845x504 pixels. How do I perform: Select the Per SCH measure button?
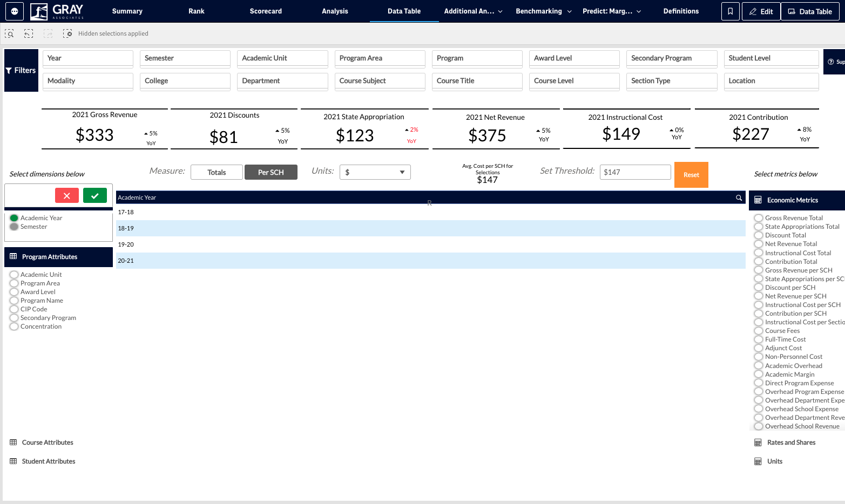coord(271,172)
